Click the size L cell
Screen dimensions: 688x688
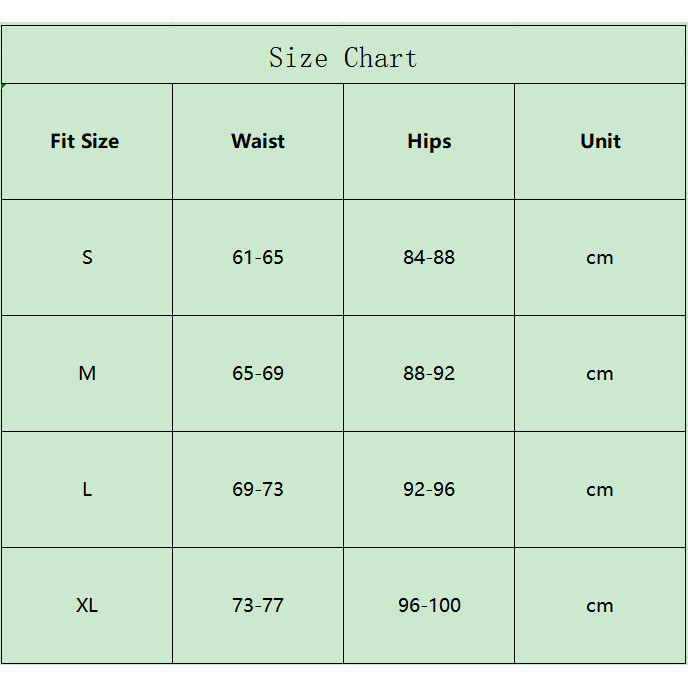pyautogui.click(x=87, y=489)
